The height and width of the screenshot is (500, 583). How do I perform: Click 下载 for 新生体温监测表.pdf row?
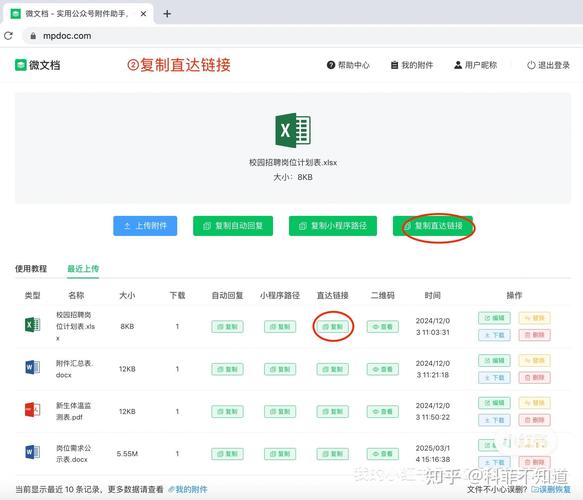pos(494,420)
